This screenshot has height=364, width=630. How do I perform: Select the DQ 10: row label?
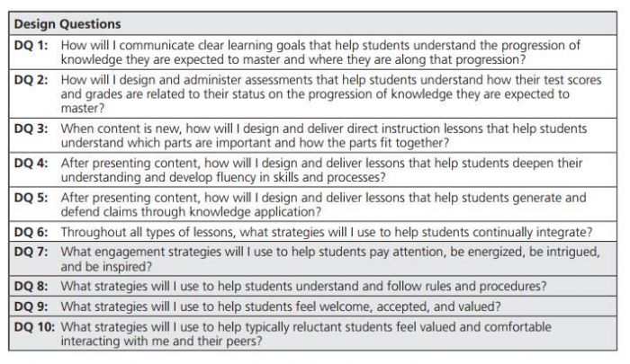click(34, 326)
